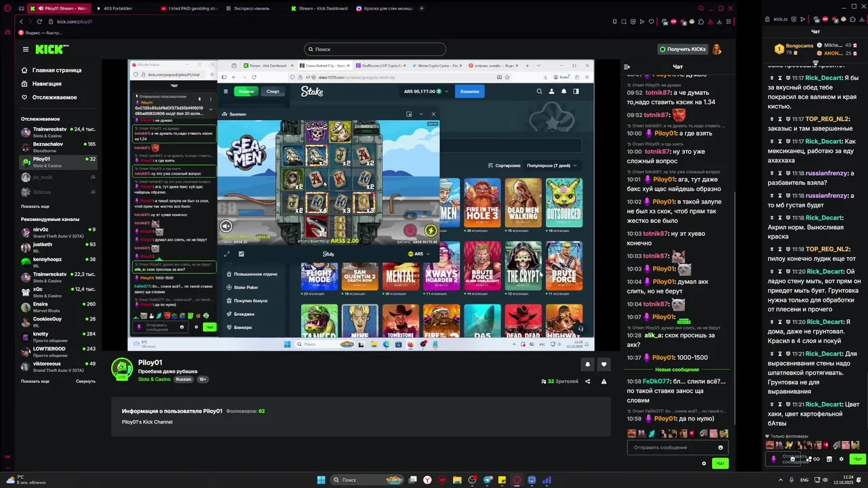Click the Russian language tag
Image resolution: width=868 pixels, height=488 pixels.
[184, 380]
